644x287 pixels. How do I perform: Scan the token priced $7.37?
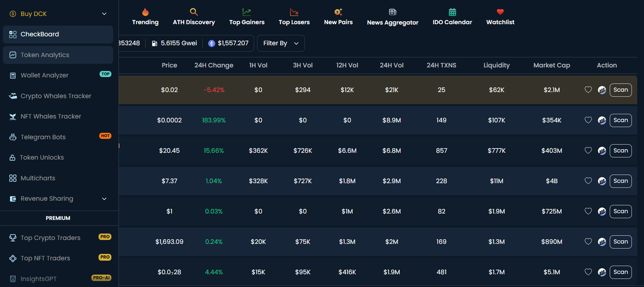621,181
